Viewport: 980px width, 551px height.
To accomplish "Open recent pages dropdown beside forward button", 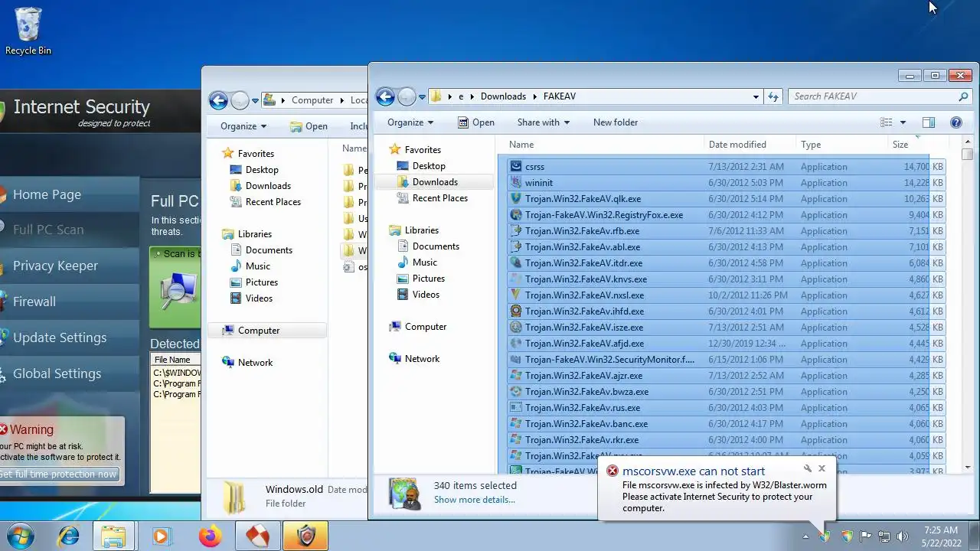I will point(422,97).
